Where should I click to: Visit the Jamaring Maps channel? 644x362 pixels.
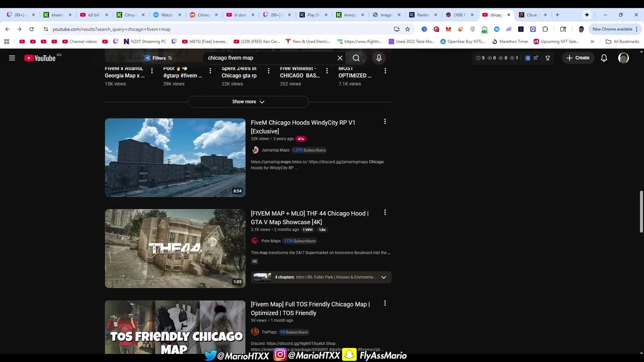pos(275,150)
